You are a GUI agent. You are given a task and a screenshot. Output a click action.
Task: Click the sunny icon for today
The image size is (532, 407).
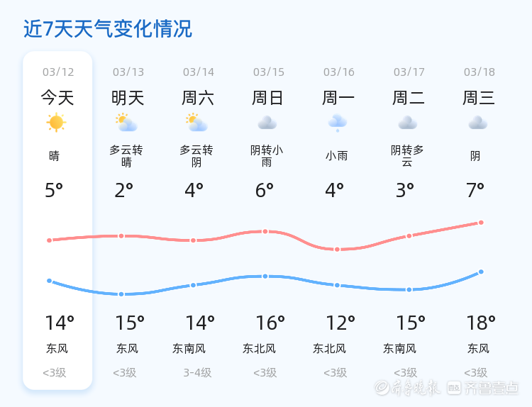(56, 123)
